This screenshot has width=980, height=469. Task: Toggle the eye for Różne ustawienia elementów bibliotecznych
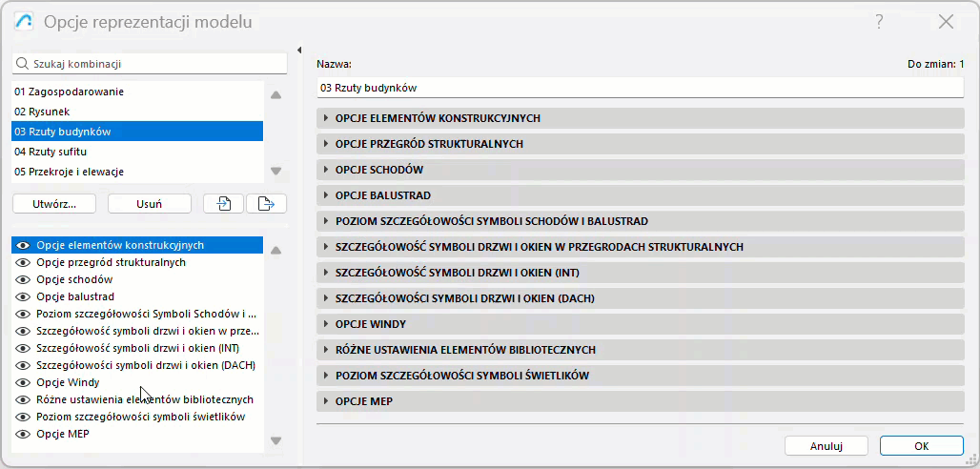click(x=23, y=399)
